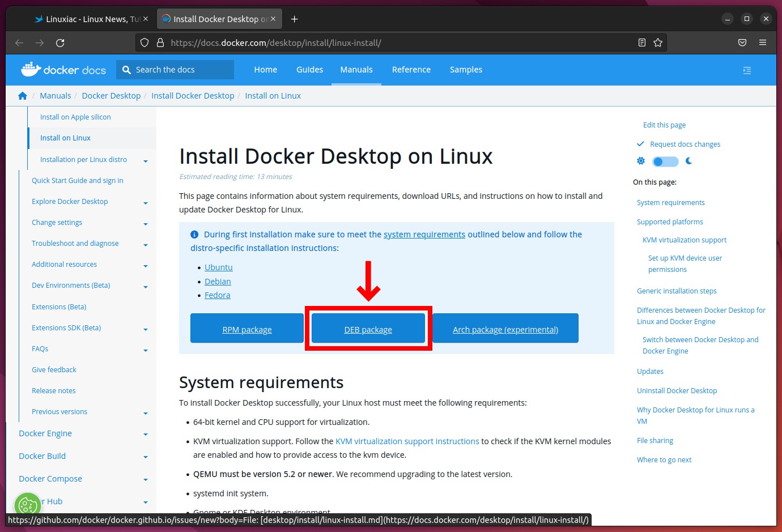Viewport: 782px width, 532px height.
Task: Click the table of contents toggle icon
Action: pyautogui.click(x=747, y=70)
